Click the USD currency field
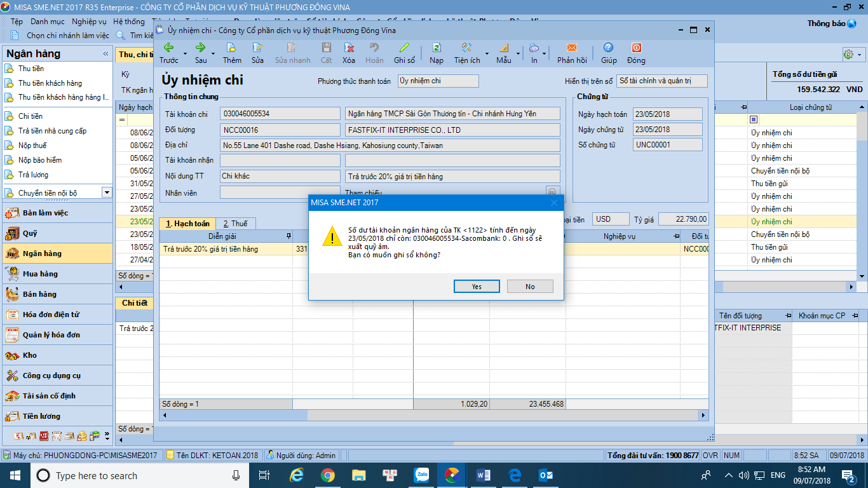This screenshot has height=488, width=868. 611,219
